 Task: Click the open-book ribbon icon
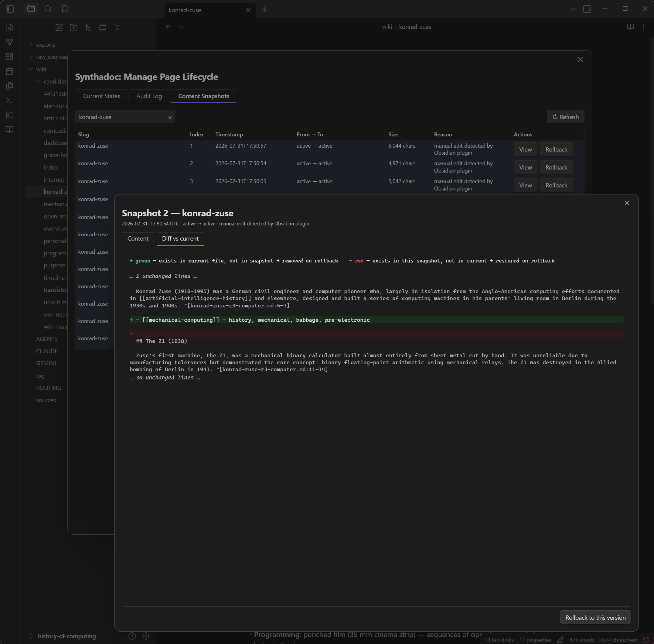point(10,129)
